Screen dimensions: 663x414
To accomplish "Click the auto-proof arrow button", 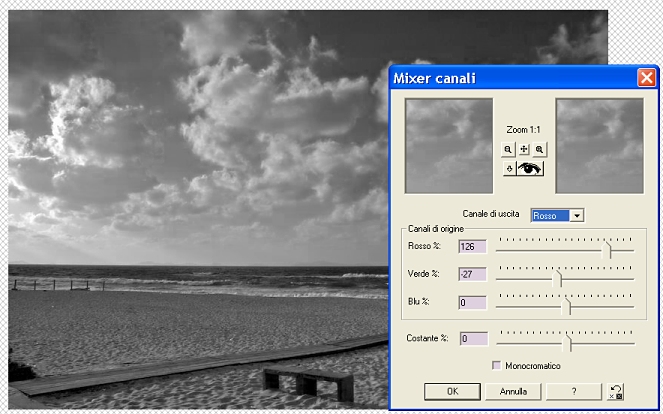I will click(x=509, y=169).
